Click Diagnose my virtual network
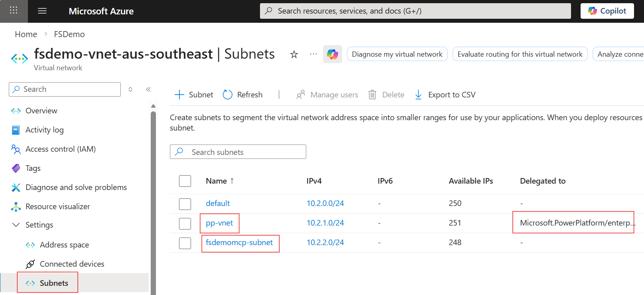The height and width of the screenshot is (295, 644). (397, 54)
